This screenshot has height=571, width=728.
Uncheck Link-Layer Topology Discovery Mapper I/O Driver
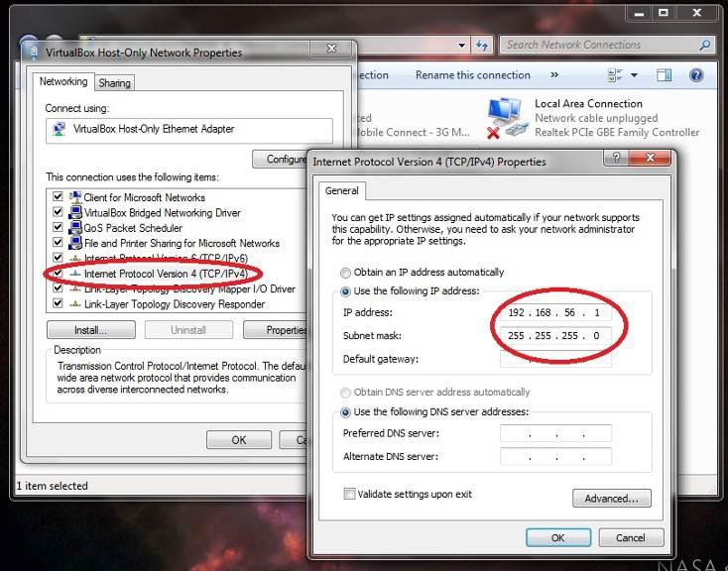[58, 288]
